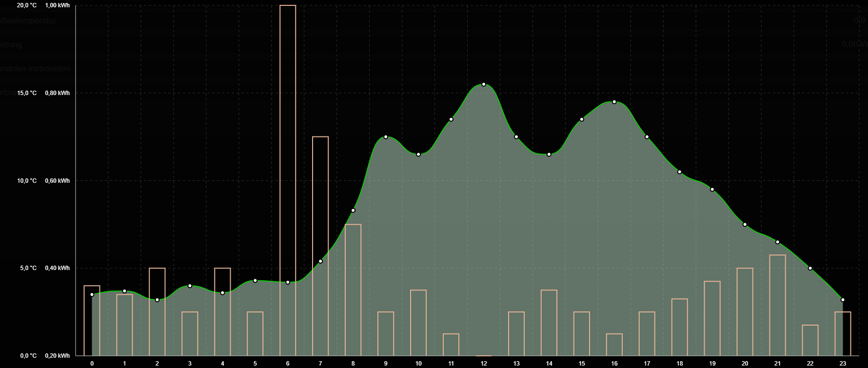Select the energy bar at hour 21
Screen dimensions: 868x368
pyautogui.click(x=777, y=305)
